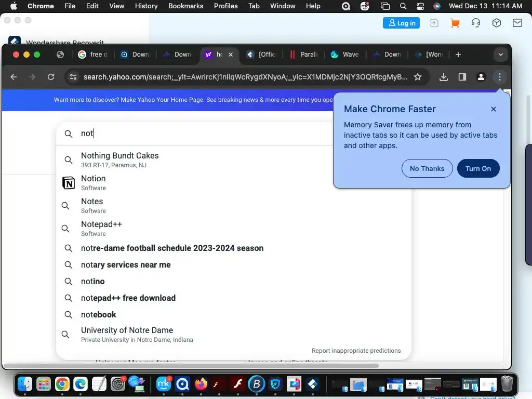Click shopping cart icon in Recoverit window
This screenshot has height=399, width=532.
point(455,23)
